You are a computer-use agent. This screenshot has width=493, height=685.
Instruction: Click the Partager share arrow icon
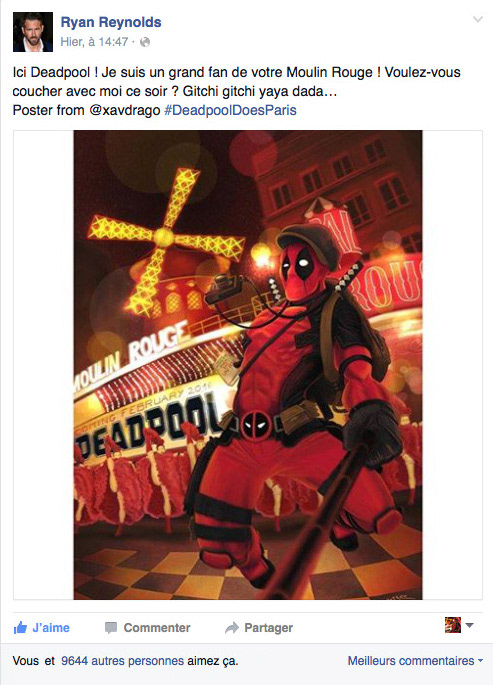pyautogui.click(x=231, y=628)
